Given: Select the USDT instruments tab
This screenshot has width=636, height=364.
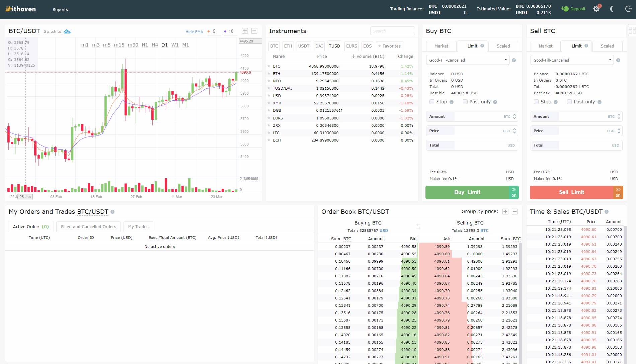Looking at the screenshot, I should pos(304,46).
